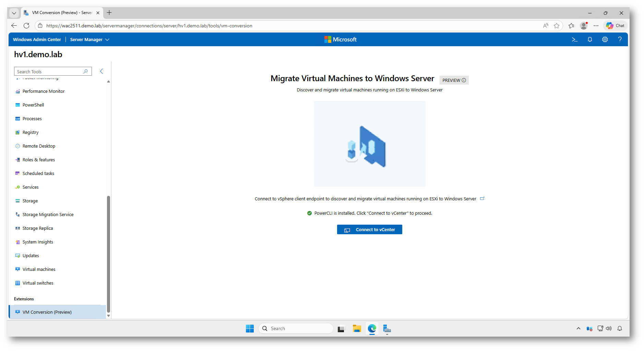Add this page to browser favorites
The width and height of the screenshot is (644, 351).
557,26
